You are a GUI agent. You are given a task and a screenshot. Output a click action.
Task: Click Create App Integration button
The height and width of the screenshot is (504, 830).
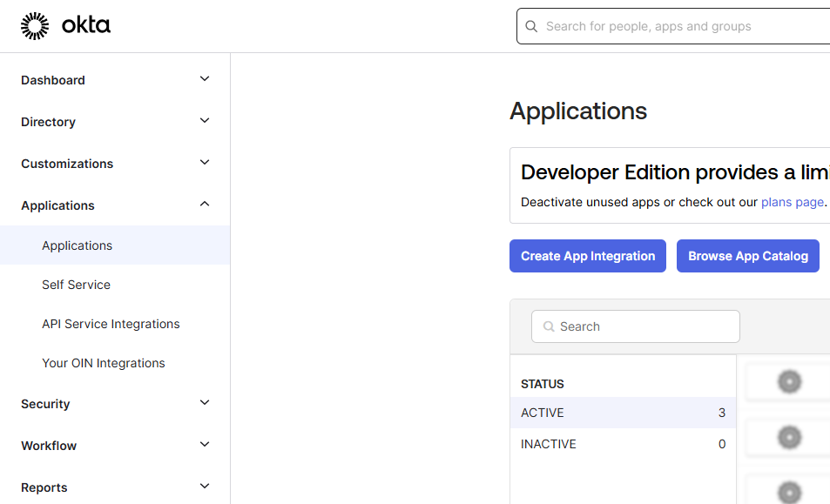click(588, 256)
